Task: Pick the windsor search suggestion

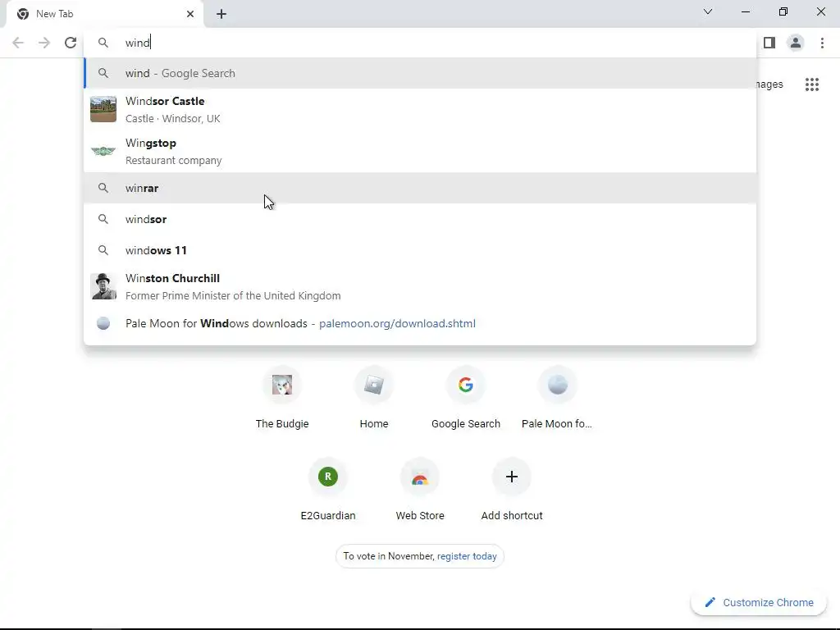Action: 420,219
